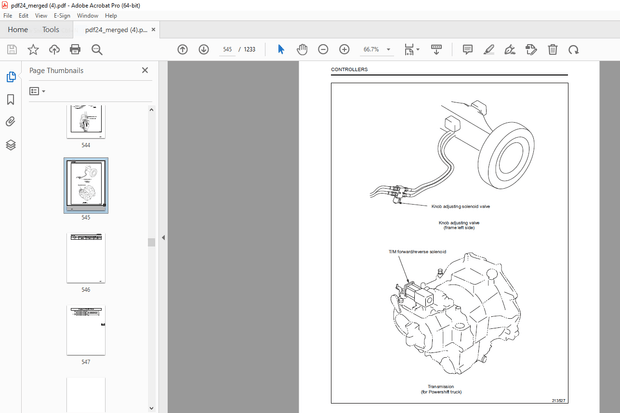Select page 546 thumbnail
Screen dimensions: 620x413
pos(86,258)
